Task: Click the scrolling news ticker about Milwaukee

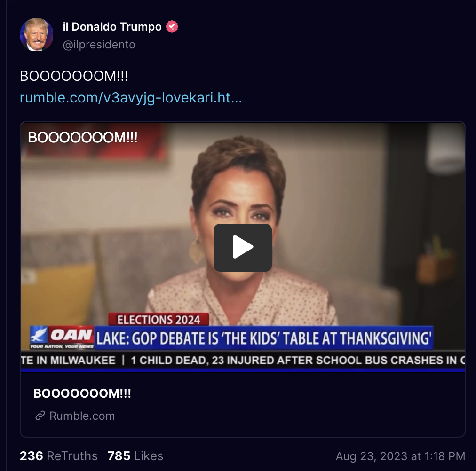Action: click(243, 360)
